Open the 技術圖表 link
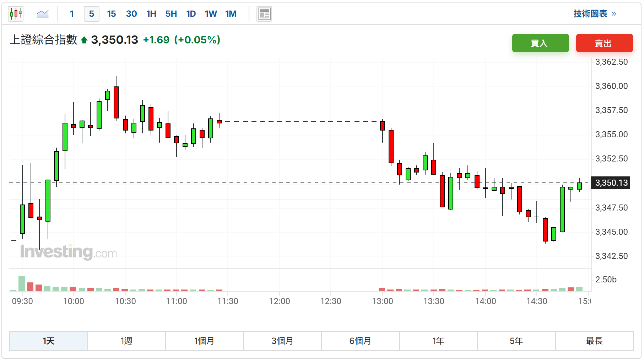Image resolution: width=644 pixels, height=361 pixels. (x=595, y=14)
